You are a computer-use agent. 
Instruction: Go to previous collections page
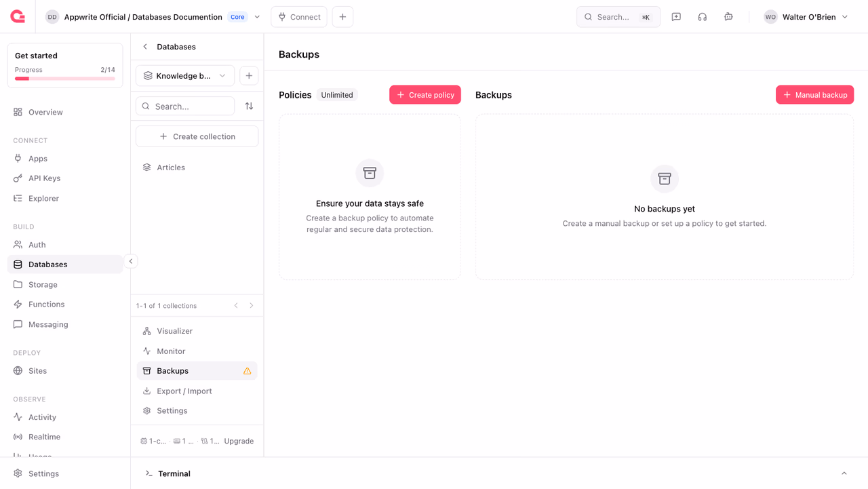pyautogui.click(x=236, y=306)
